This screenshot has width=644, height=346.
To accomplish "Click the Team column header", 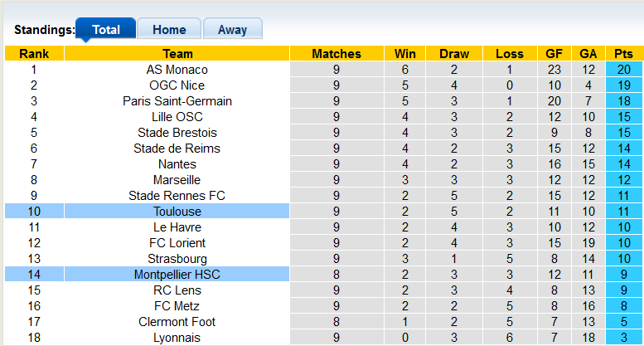I will [x=177, y=54].
